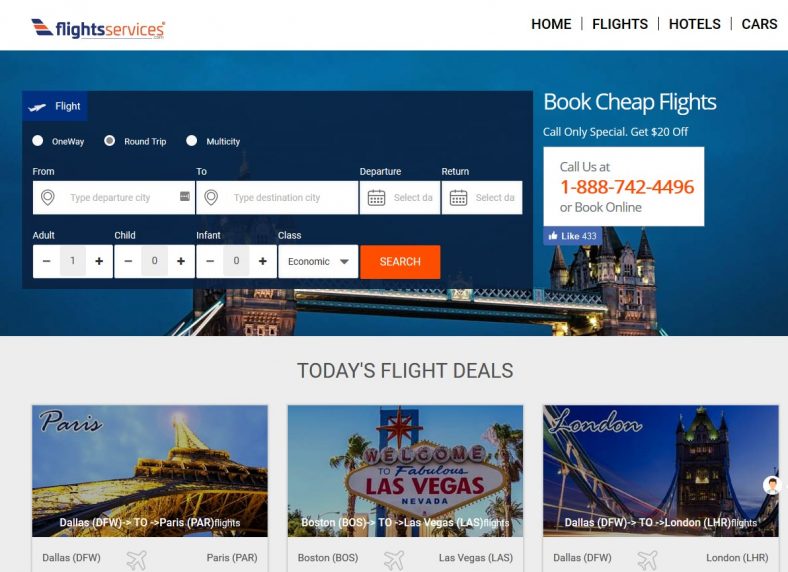Open the Las Vegas flight deal thumbnail
The height and width of the screenshot is (572, 788).
405,471
